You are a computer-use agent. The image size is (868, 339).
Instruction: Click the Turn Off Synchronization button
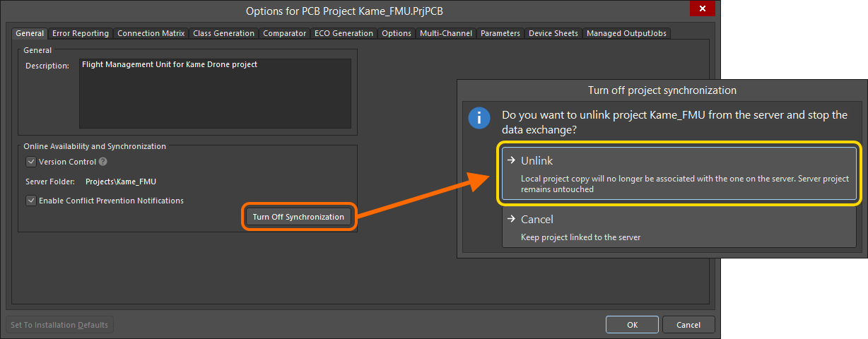pos(298,217)
